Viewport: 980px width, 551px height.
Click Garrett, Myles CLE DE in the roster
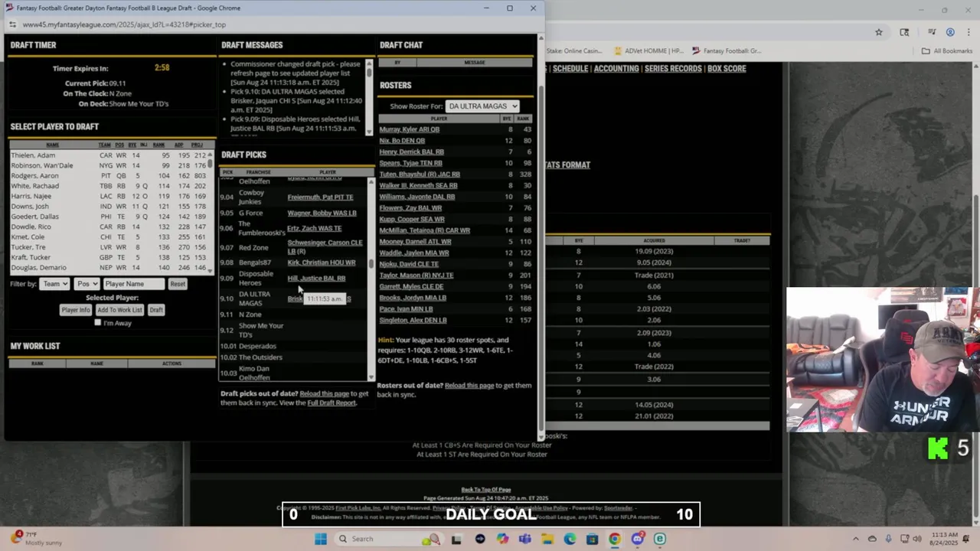(411, 286)
